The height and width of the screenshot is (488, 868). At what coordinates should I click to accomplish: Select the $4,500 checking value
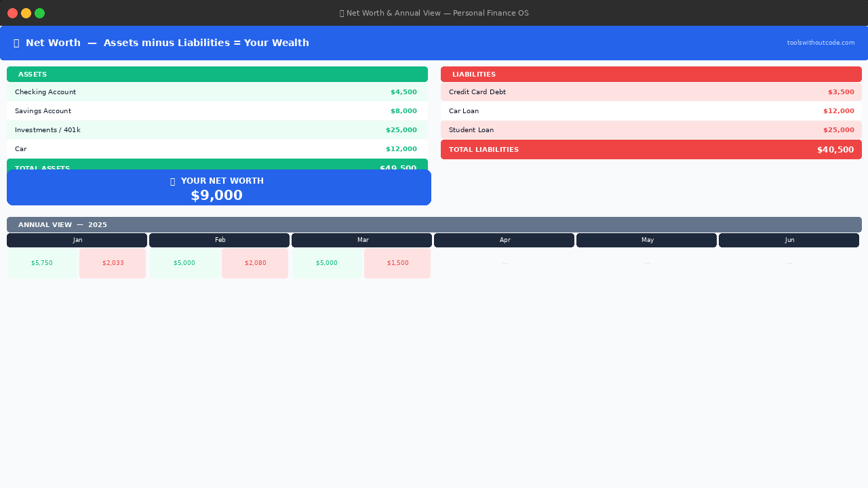point(403,92)
